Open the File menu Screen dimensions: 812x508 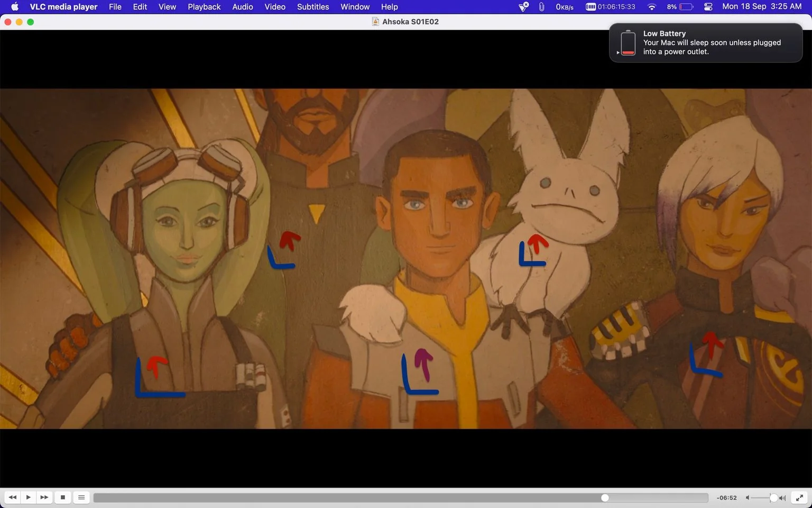tap(115, 7)
